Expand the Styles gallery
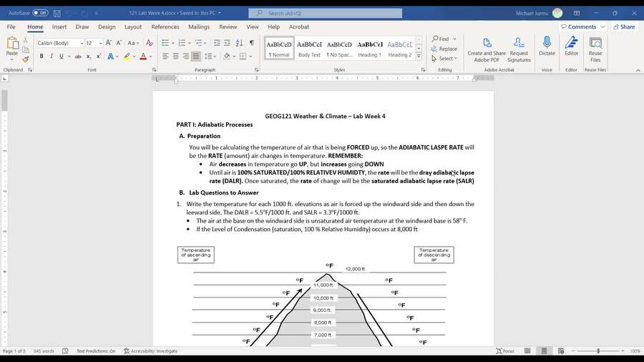Screen dimensions: 644x362 tap(419, 56)
